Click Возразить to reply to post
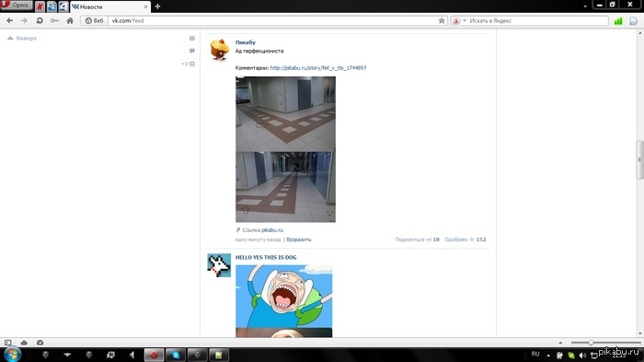This screenshot has width=644, height=362. [x=299, y=239]
